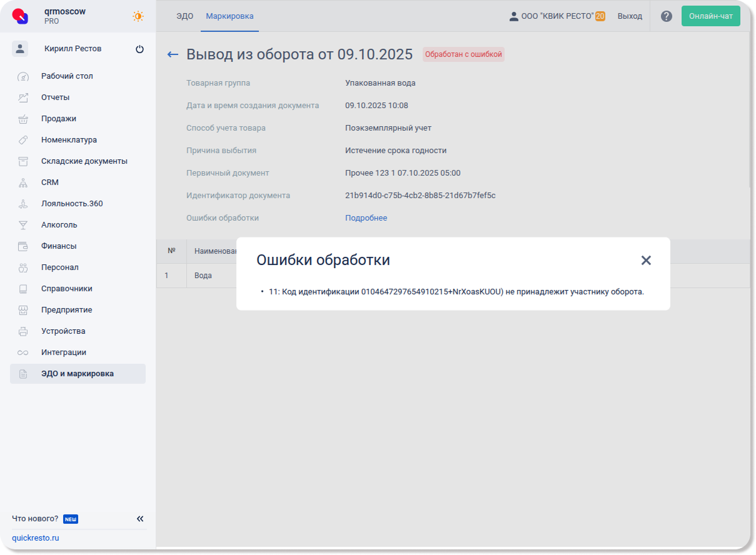Collapse the sidebar with double chevron
This screenshot has width=756, height=555.
pyautogui.click(x=140, y=519)
